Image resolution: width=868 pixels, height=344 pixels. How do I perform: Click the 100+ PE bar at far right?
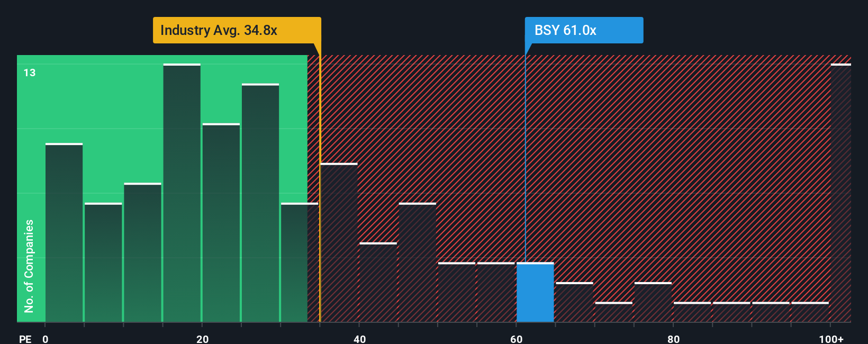[840, 193]
